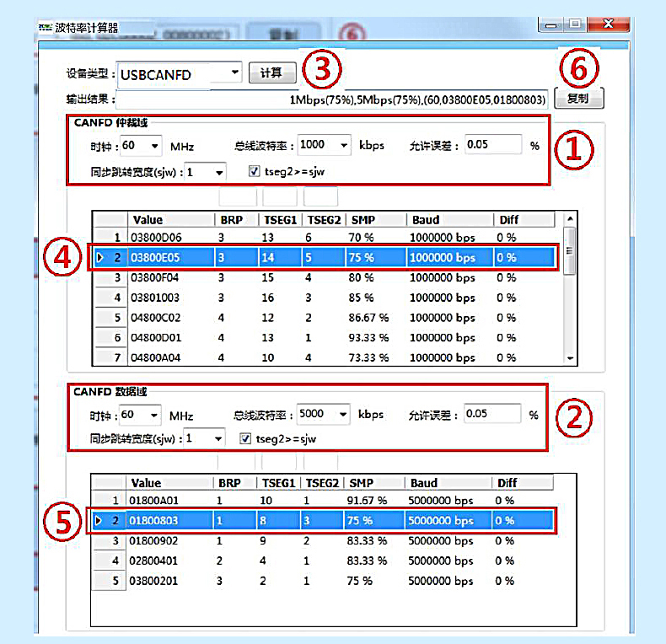Toggle tseg2>=sjw checkbox in data domain

click(x=245, y=438)
